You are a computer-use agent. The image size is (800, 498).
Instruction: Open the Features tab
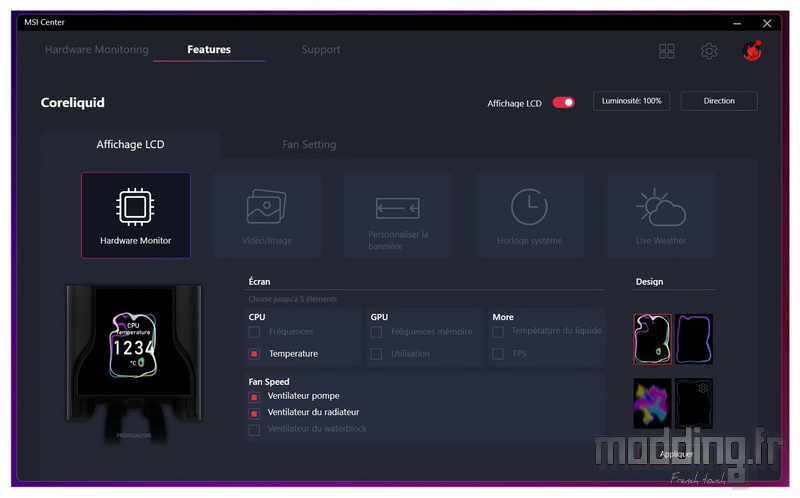coord(209,49)
